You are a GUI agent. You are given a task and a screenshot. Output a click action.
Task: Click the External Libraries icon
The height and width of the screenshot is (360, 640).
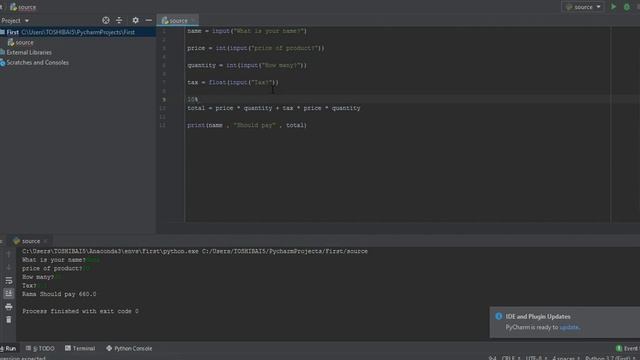tap(2, 53)
